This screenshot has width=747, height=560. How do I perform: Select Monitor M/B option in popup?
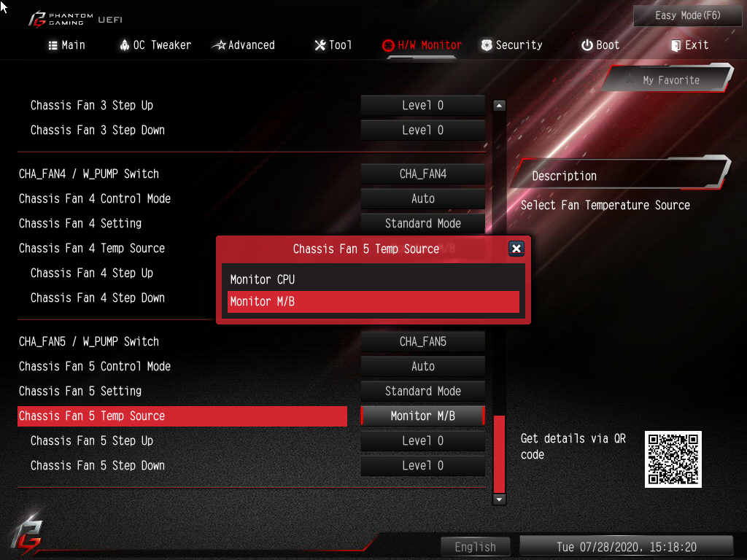pos(373,301)
